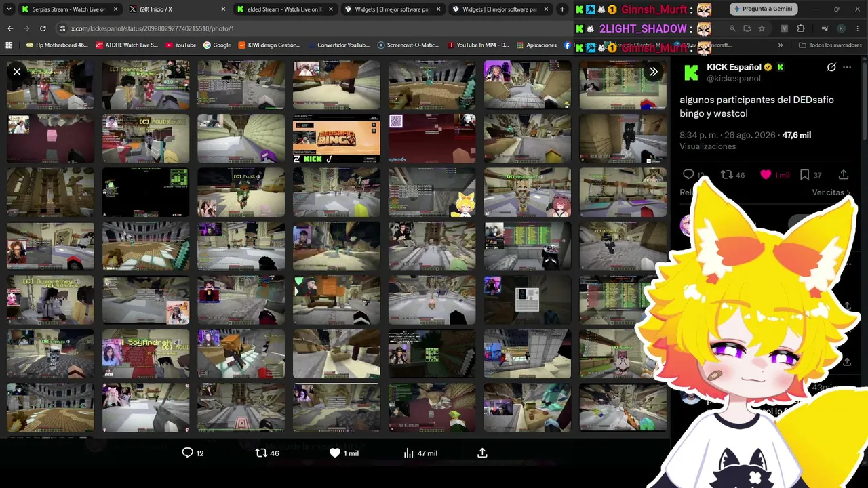Open the YouTube bookmark
The height and width of the screenshot is (488, 868).
(x=180, y=45)
